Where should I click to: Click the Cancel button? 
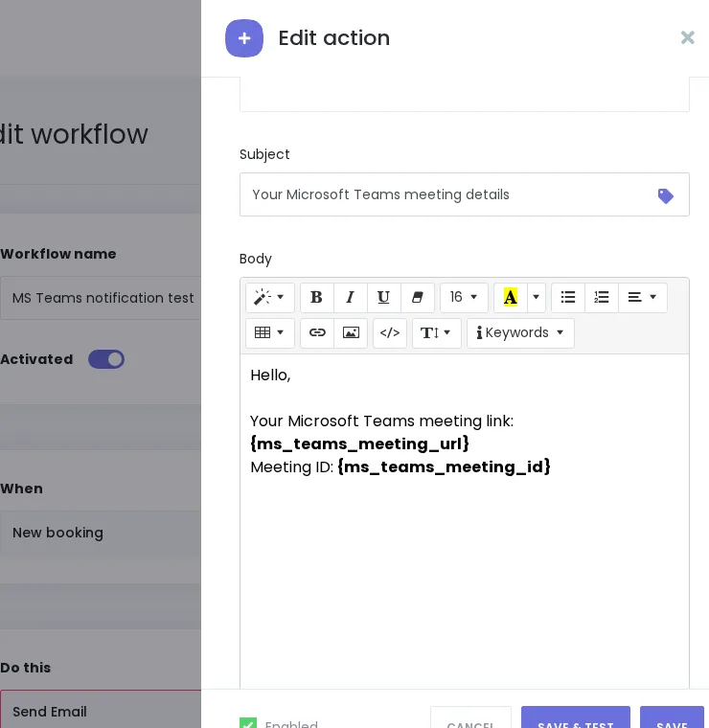coord(470,718)
